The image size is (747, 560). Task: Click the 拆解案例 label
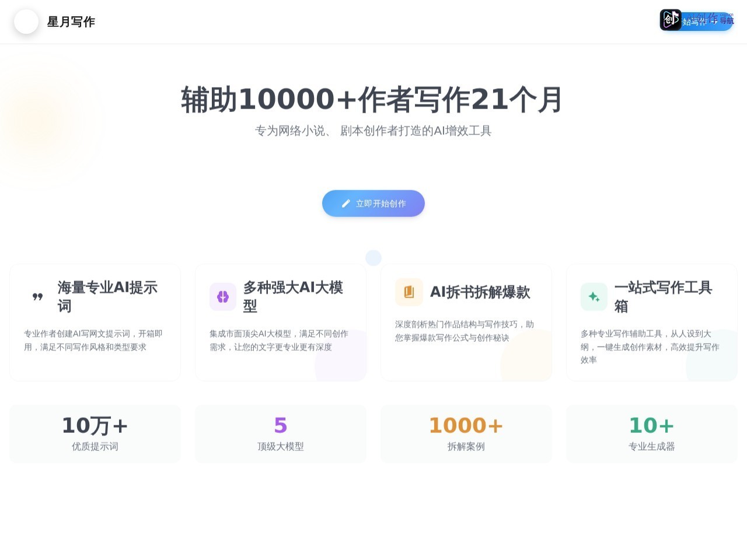tap(466, 446)
